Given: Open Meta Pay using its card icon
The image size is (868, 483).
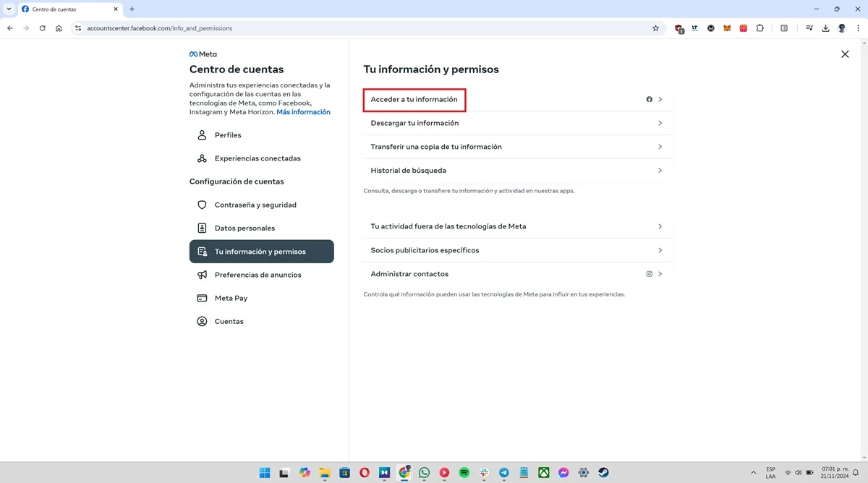Looking at the screenshot, I should (202, 298).
